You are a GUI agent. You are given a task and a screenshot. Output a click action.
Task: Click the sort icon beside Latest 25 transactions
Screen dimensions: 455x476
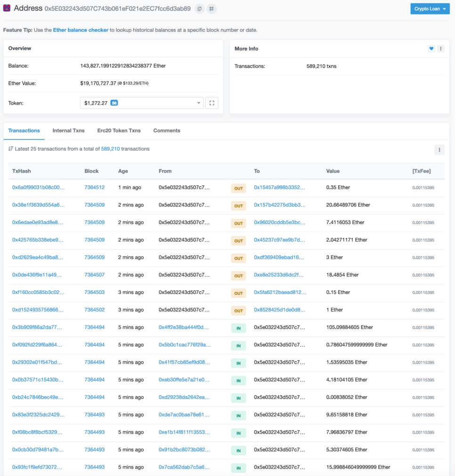(11, 149)
